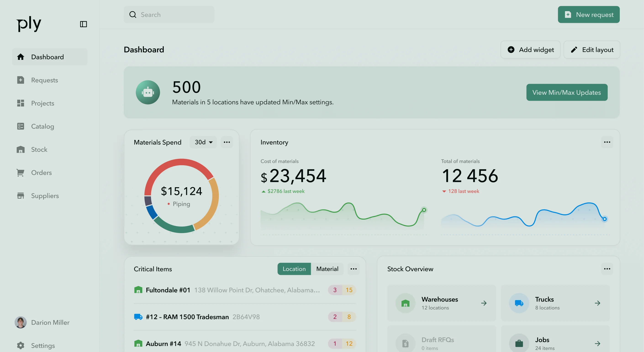The width and height of the screenshot is (644, 352).
Task: Open Settings gear in sidebar
Action: click(21, 346)
